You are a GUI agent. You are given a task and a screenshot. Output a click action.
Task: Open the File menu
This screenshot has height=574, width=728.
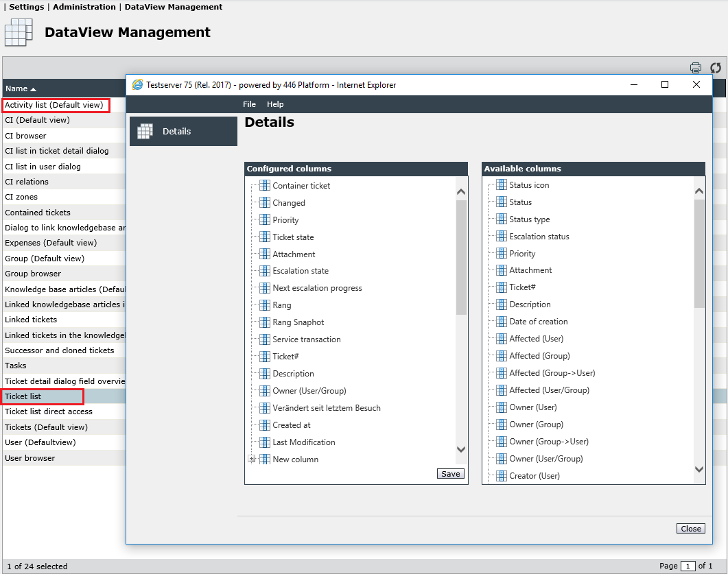249,104
